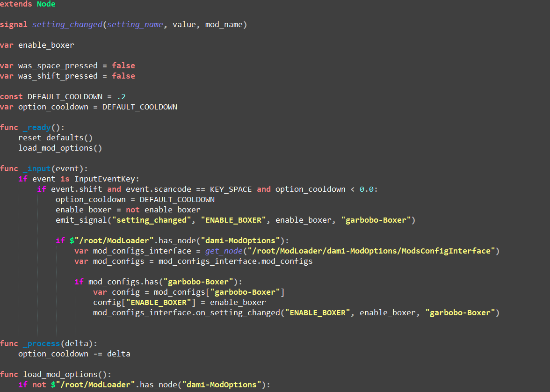This screenshot has height=392, width=550.
Task: Click the 'option_cooldown -= delta' line
Action: [x=74, y=354]
